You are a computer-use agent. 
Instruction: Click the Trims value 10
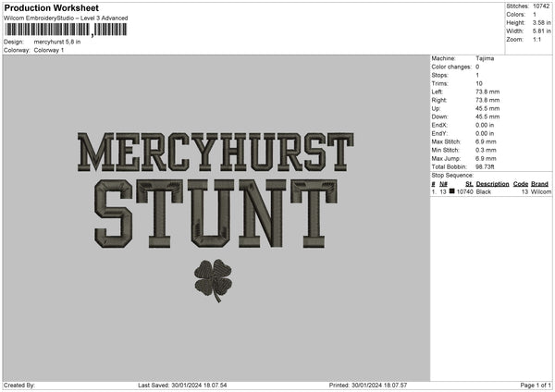click(x=479, y=83)
